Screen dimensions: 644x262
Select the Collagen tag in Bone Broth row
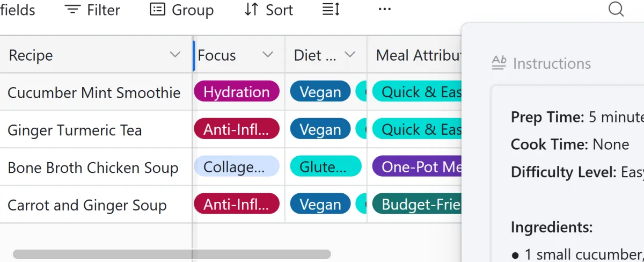237,167
